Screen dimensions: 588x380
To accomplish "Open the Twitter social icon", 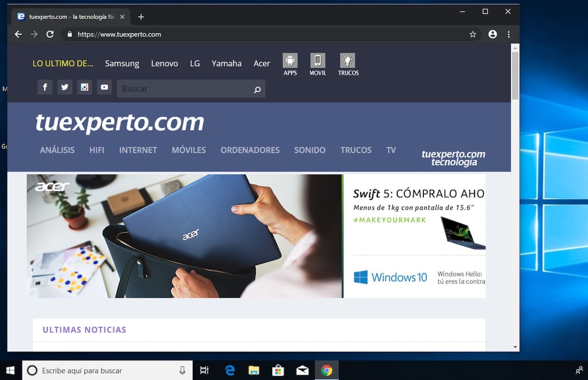I will [65, 87].
